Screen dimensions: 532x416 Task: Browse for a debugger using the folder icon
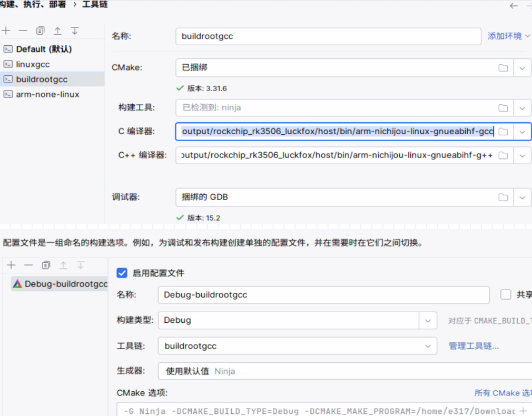click(x=503, y=197)
